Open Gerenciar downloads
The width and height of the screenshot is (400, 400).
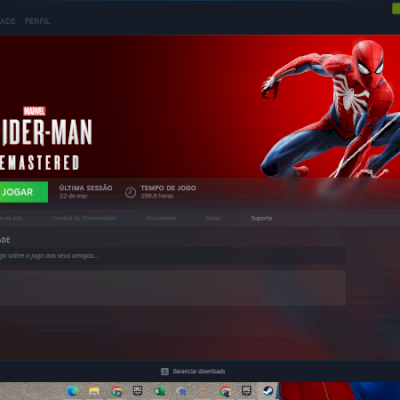pyautogui.click(x=199, y=371)
